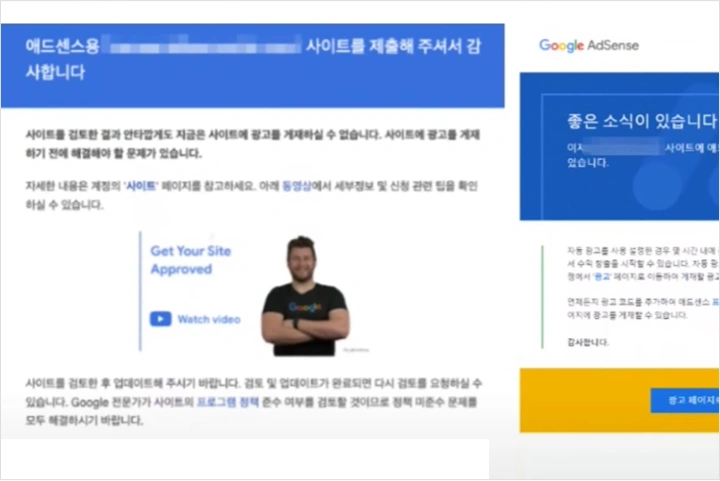This screenshot has height=481, width=720.
Task: Click the bold paragraph starting '사이트를 검토한 결과'
Action: [253, 144]
